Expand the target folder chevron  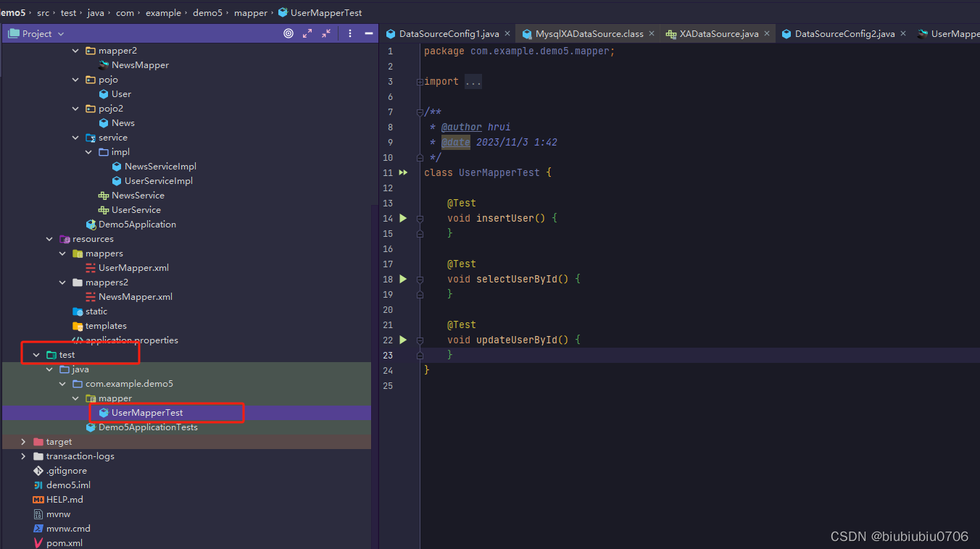(x=23, y=442)
